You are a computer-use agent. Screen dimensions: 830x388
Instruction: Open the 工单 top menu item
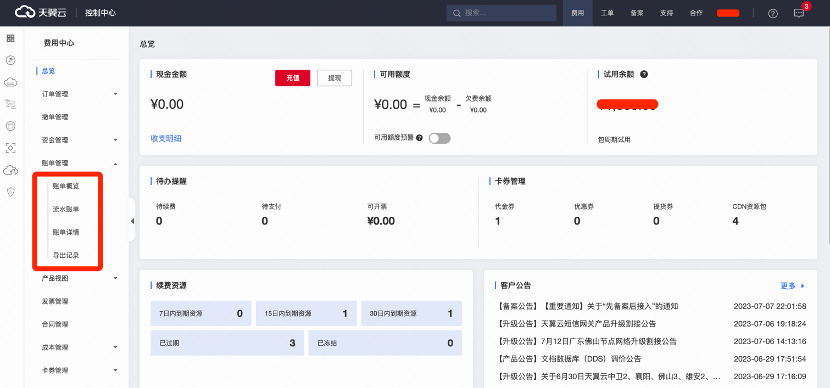[x=607, y=13]
